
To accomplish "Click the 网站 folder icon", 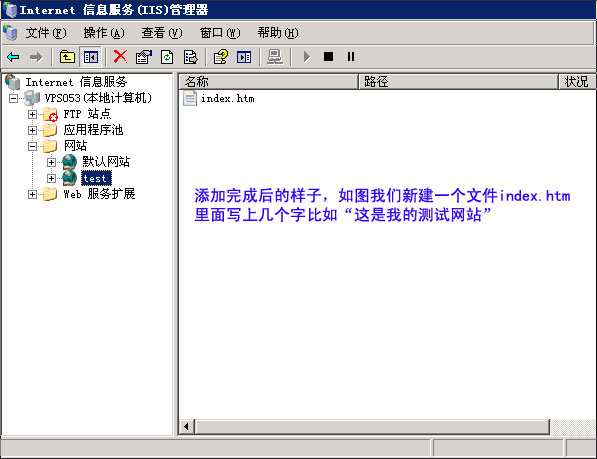I will click(50, 146).
